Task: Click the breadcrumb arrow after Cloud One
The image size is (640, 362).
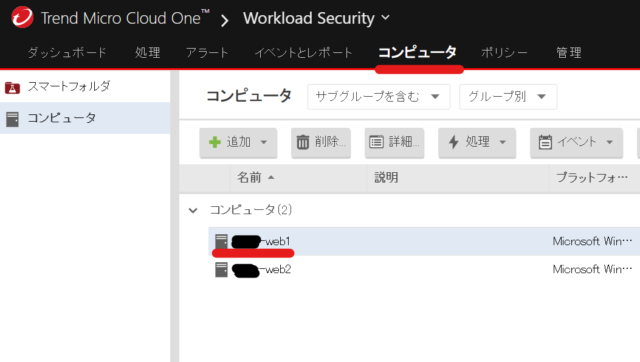Action: 224,20
